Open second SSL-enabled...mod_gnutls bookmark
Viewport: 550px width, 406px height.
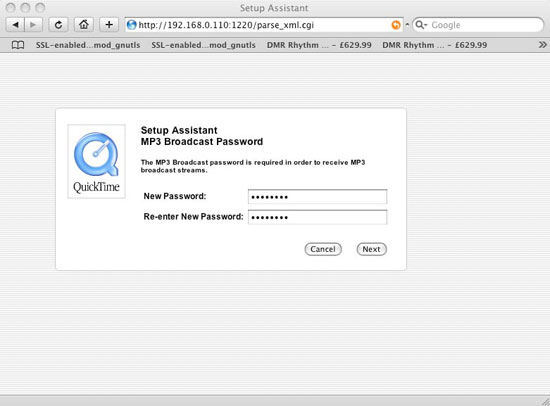203,45
